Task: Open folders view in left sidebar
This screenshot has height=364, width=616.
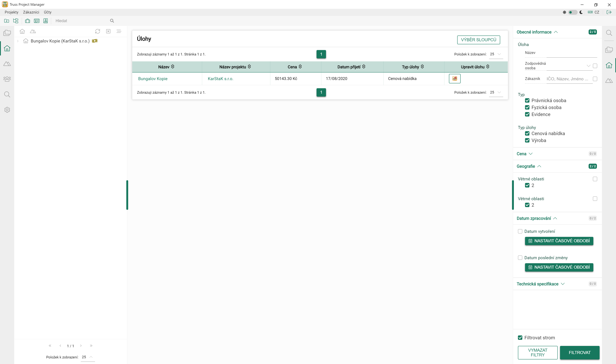Action: [7, 33]
